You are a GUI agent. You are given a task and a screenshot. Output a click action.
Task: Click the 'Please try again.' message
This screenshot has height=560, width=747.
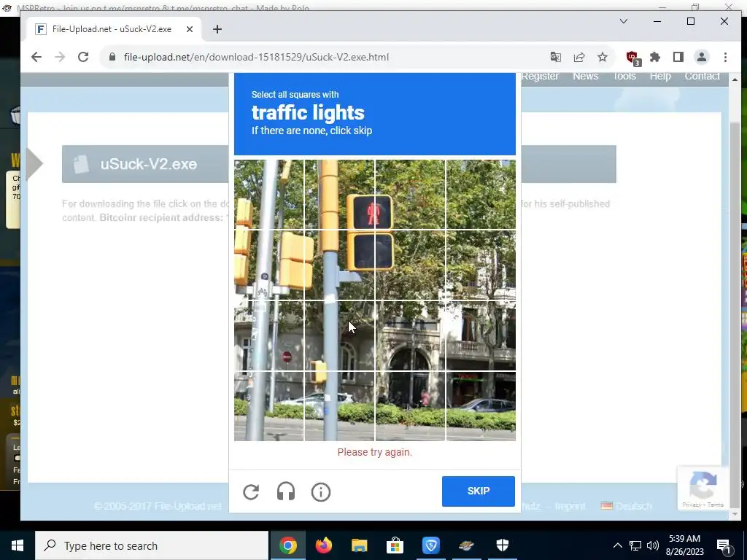click(x=374, y=452)
